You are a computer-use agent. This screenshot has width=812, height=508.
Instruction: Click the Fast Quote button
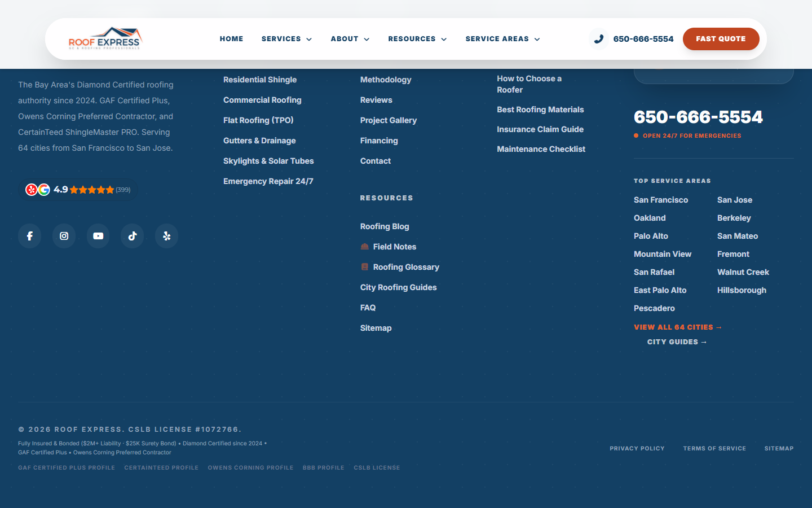tap(721, 39)
